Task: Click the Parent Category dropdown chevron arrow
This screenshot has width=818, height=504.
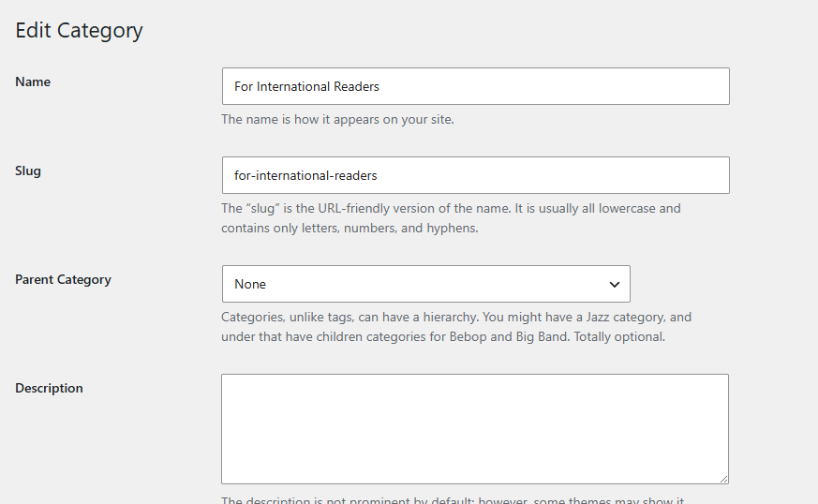Action: [614, 285]
